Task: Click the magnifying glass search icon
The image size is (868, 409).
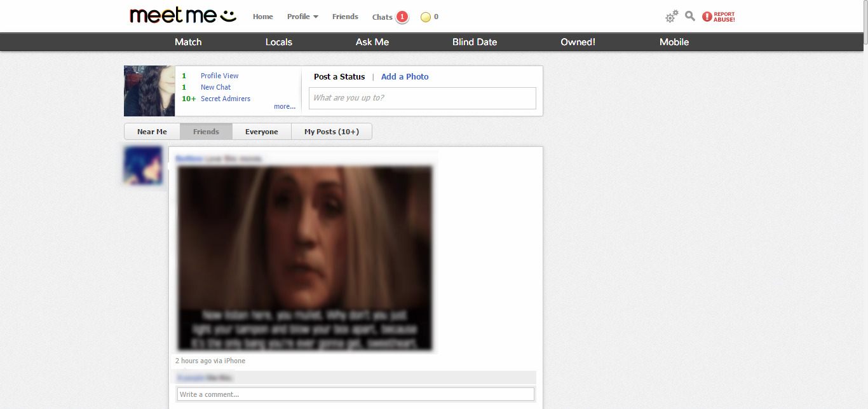Action: (x=690, y=17)
